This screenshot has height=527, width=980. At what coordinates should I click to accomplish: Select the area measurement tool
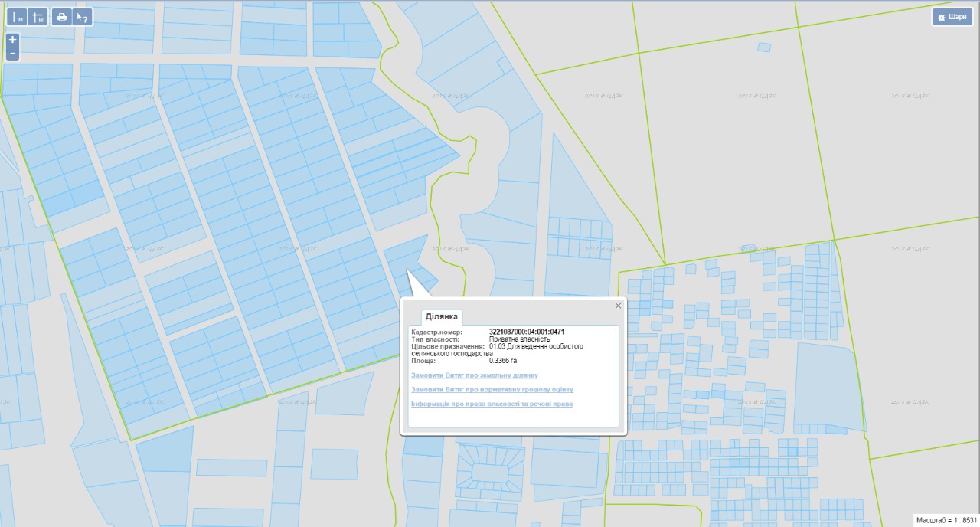[38, 17]
